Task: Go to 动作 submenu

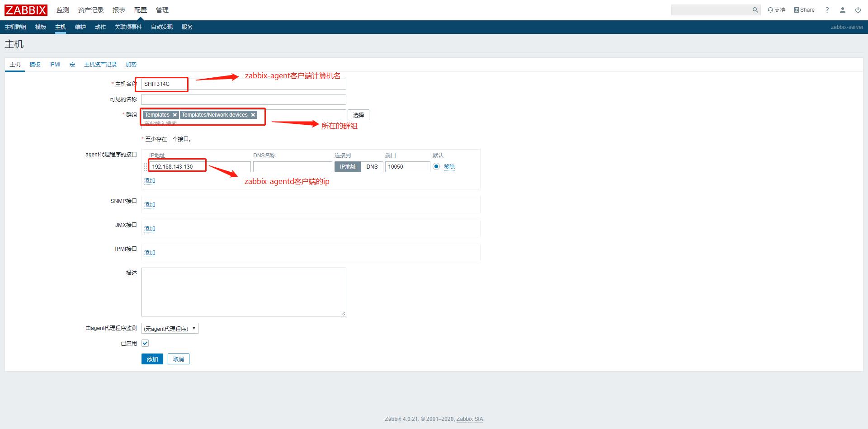Action: pyautogui.click(x=100, y=27)
